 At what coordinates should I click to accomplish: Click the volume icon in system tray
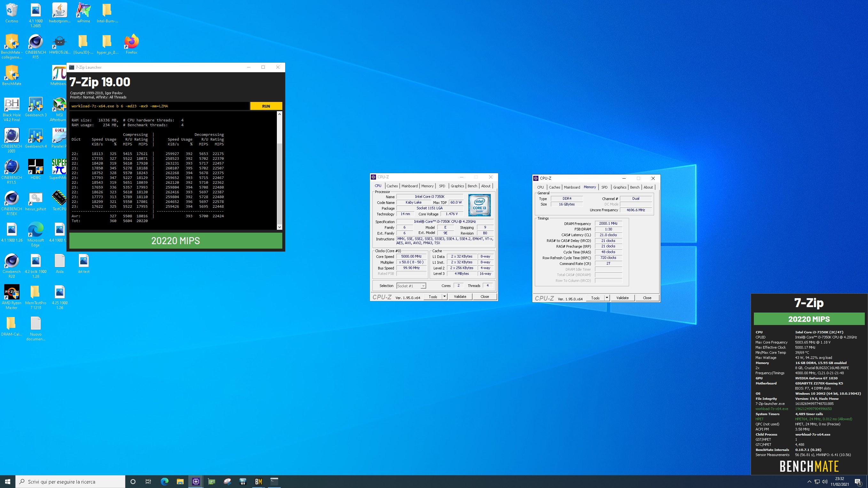click(825, 482)
